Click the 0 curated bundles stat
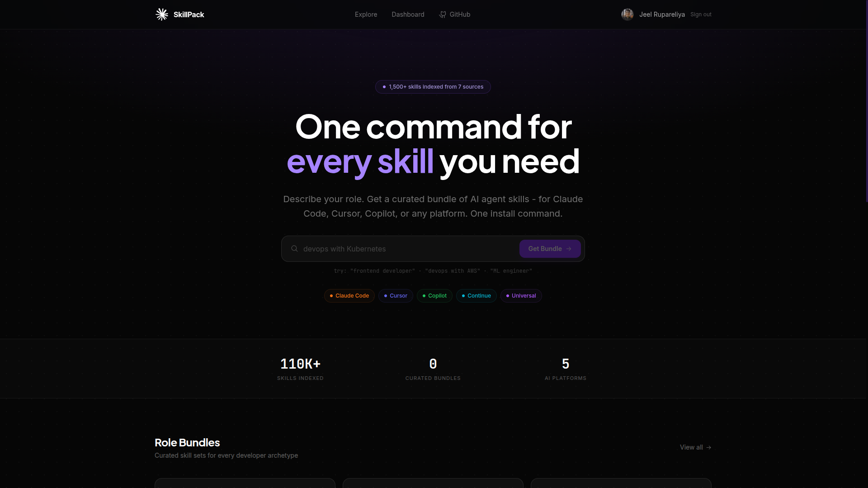Viewport: 868px width, 488px height. point(433,369)
